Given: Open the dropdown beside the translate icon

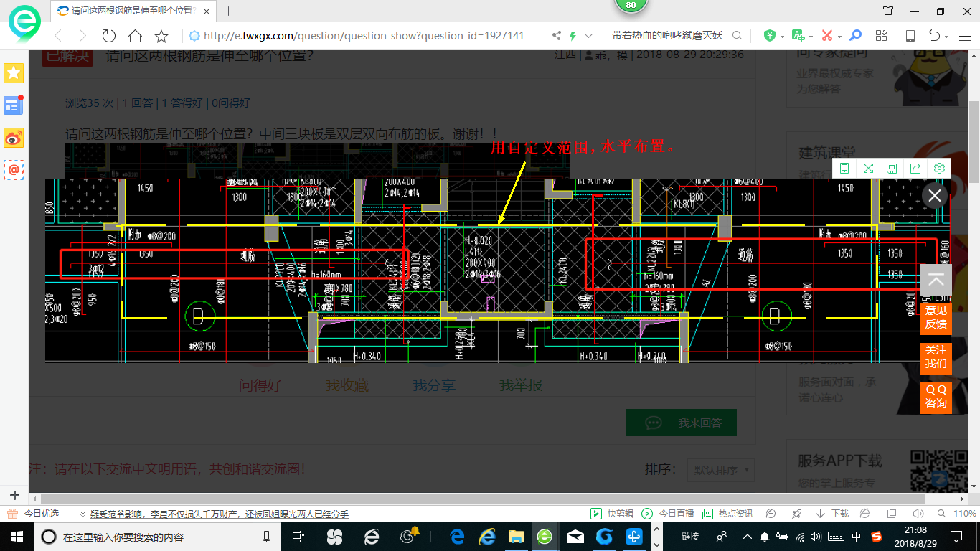Looking at the screenshot, I should 811,36.
